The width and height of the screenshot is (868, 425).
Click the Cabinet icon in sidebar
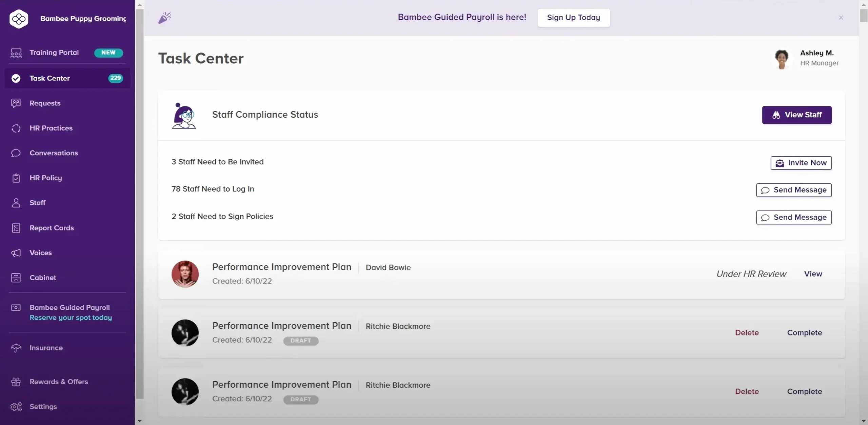[x=16, y=277]
